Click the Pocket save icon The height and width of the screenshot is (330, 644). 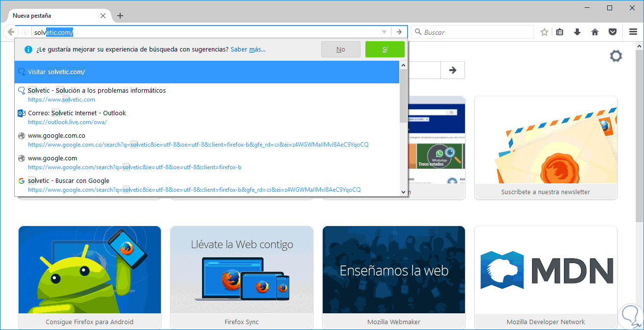coord(613,32)
